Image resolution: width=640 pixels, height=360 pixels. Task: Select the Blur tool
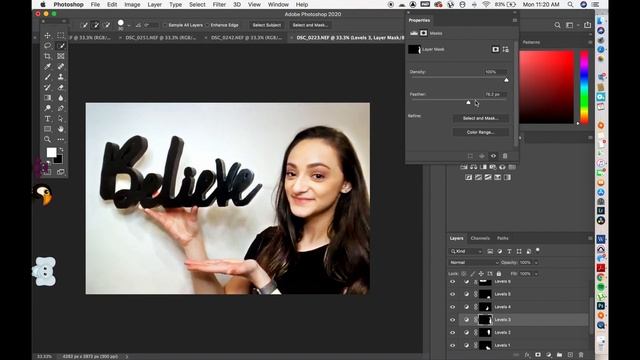60,98
